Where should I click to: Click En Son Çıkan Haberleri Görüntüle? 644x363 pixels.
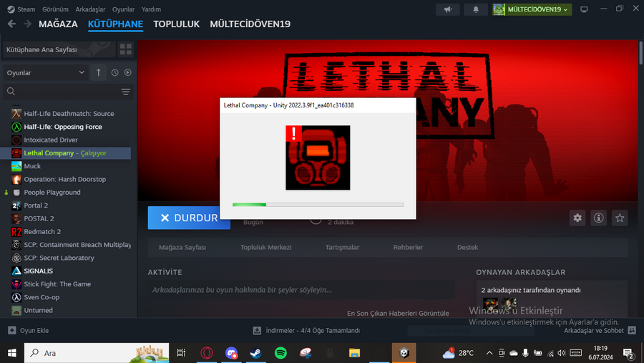click(398, 314)
